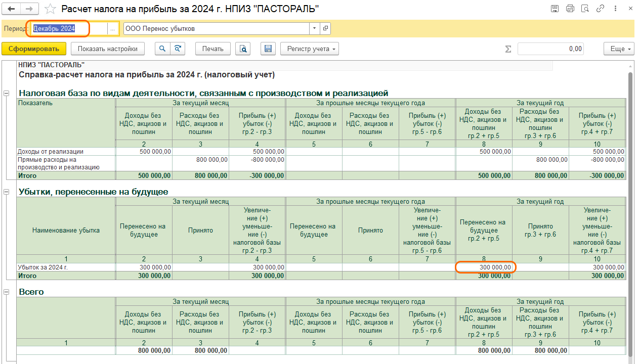
Task: Collapse the Всего section group
Action: (7, 292)
